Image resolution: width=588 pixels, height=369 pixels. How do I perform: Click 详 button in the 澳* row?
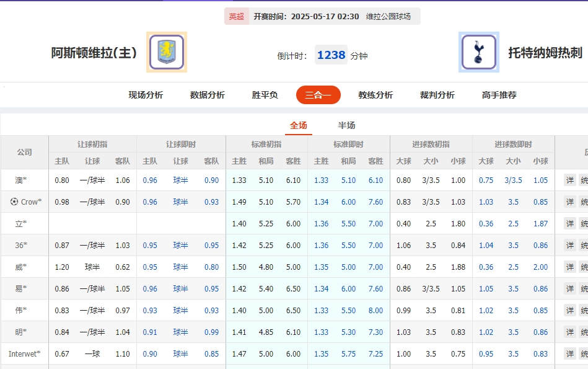[x=569, y=180]
